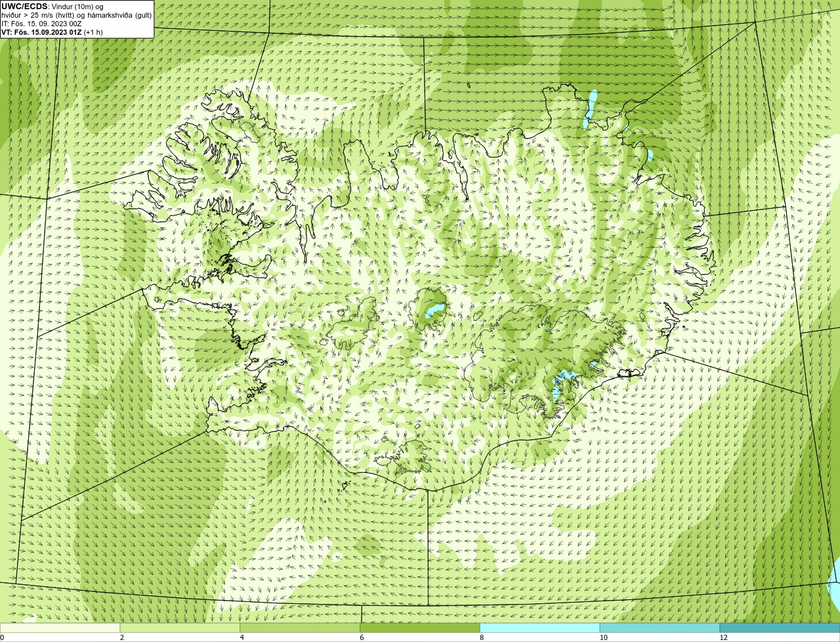Click the 'hviður > 25 m/s (hvítt)' legend line

(76, 14)
